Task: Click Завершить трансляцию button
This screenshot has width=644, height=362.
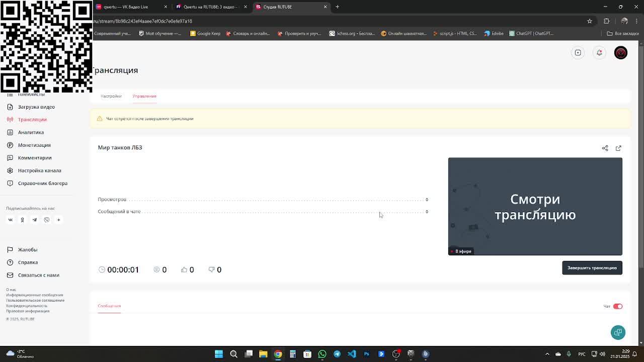Action: (x=592, y=267)
